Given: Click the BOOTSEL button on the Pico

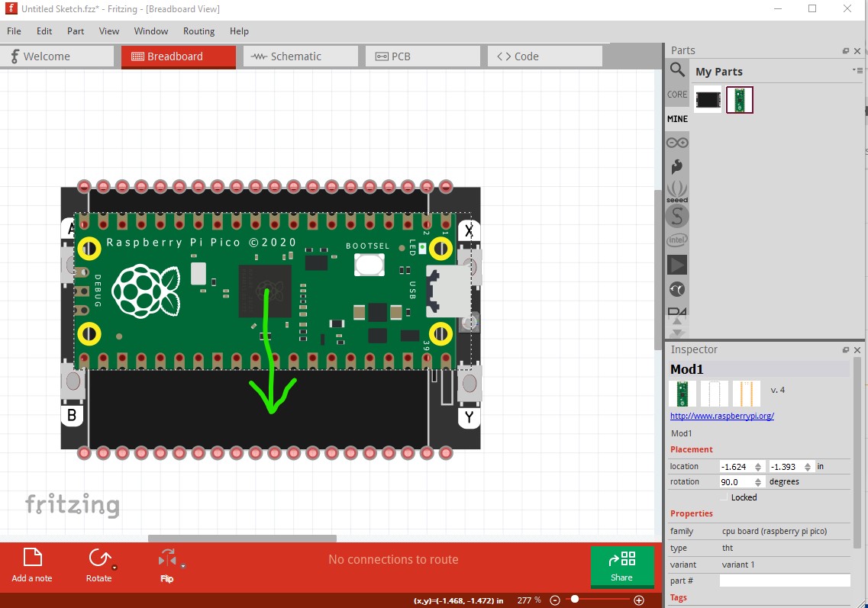Looking at the screenshot, I should click(x=369, y=265).
